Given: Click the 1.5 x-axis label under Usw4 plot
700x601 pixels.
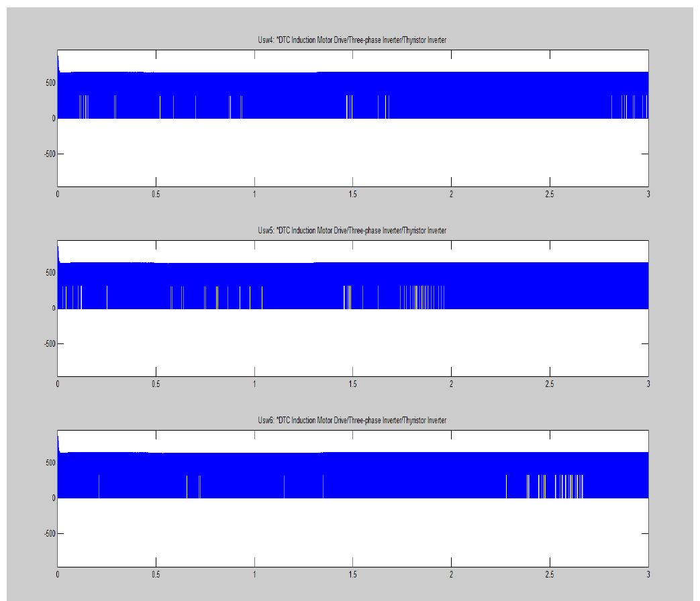Looking at the screenshot, I should [x=352, y=194].
